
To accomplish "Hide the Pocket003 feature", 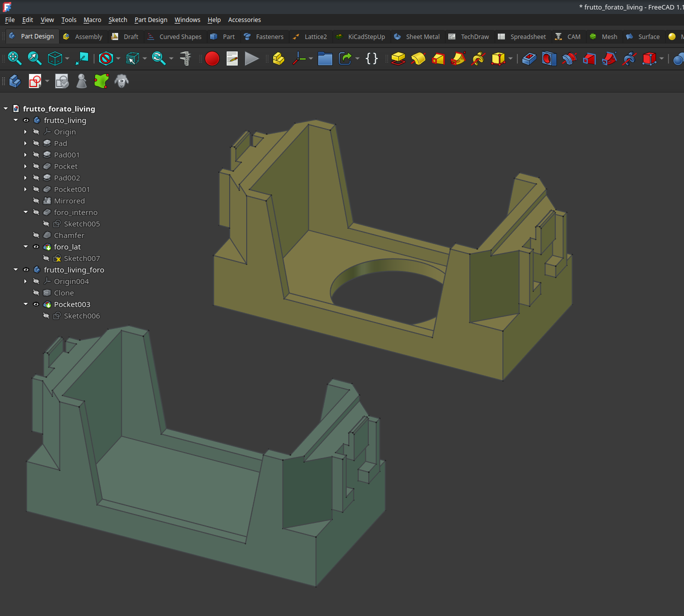I will [x=36, y=304].
